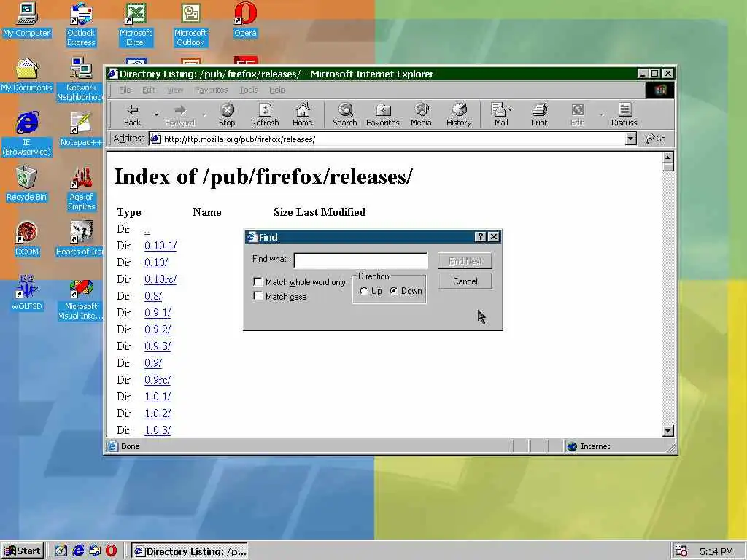Select the WOLF3D desktop shortcut

(27, 294)
